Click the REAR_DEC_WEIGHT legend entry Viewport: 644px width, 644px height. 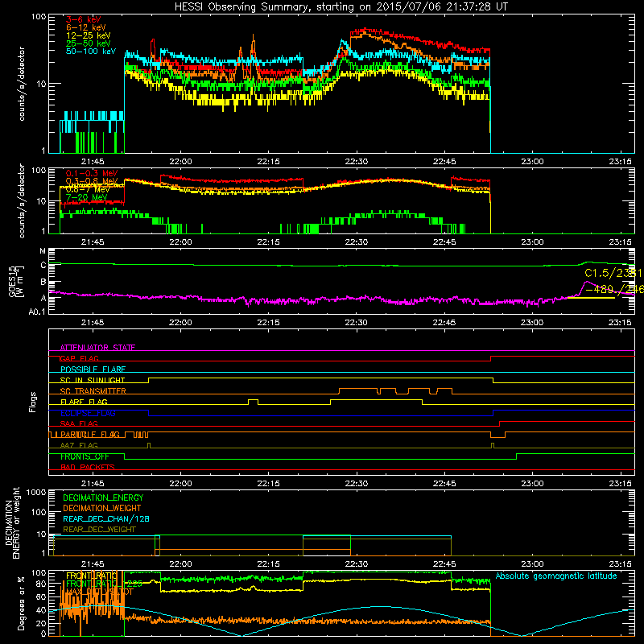[x=99, y=530]
